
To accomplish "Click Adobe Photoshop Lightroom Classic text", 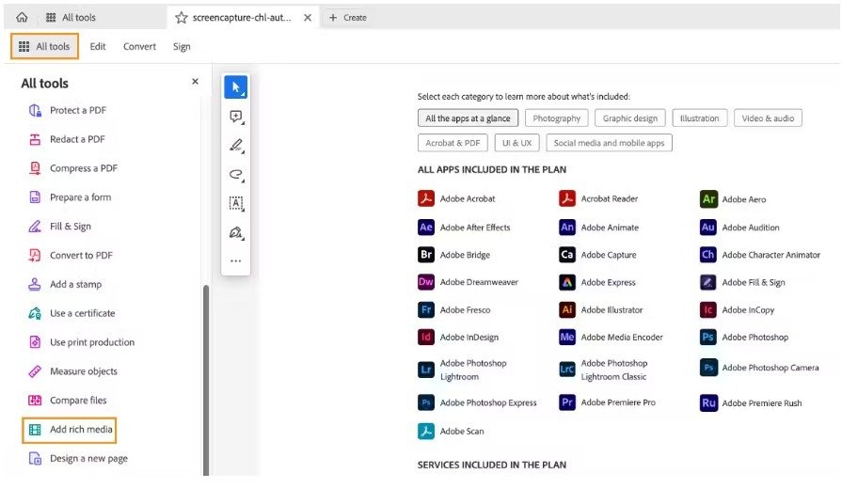I will coord(614,370).
